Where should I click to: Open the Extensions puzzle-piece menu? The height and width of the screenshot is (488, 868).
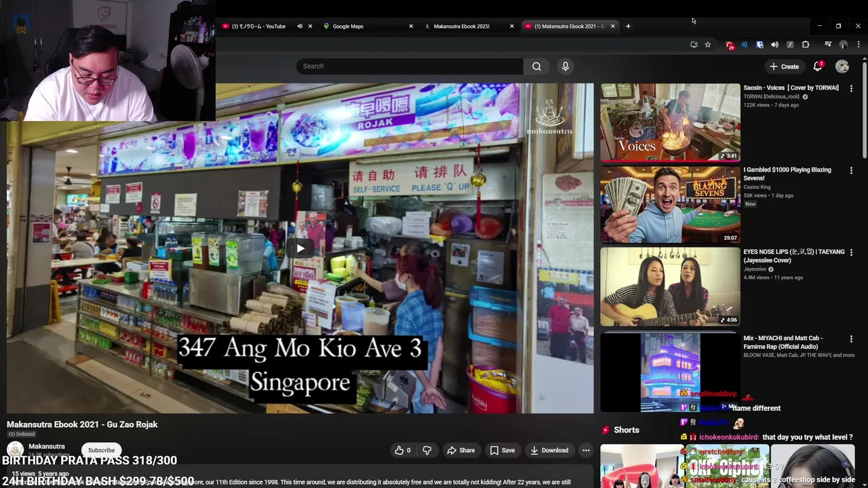[x=806, y=45]
